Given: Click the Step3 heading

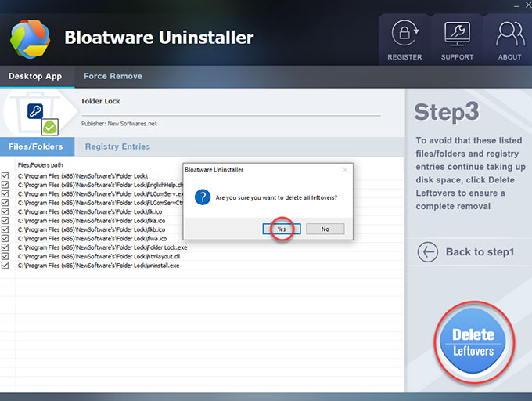Looking at the screenshot, I should click(x=446, y=112).
